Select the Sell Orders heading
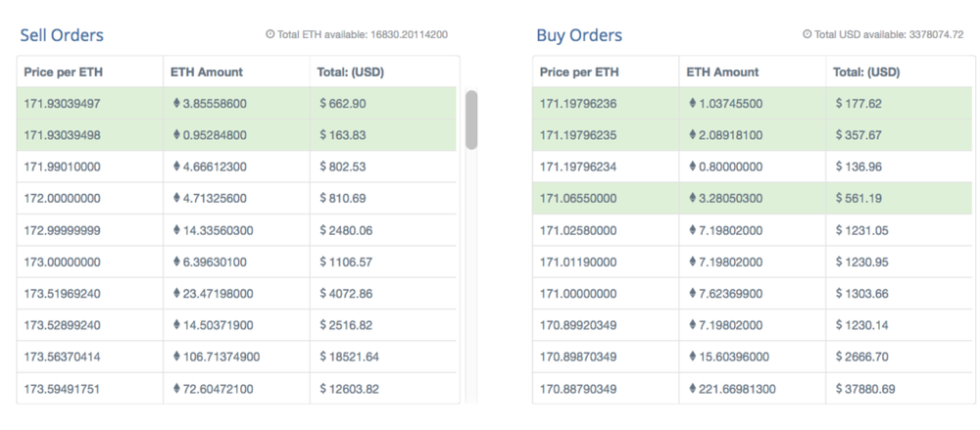980x430 pixels. (62, 36)
